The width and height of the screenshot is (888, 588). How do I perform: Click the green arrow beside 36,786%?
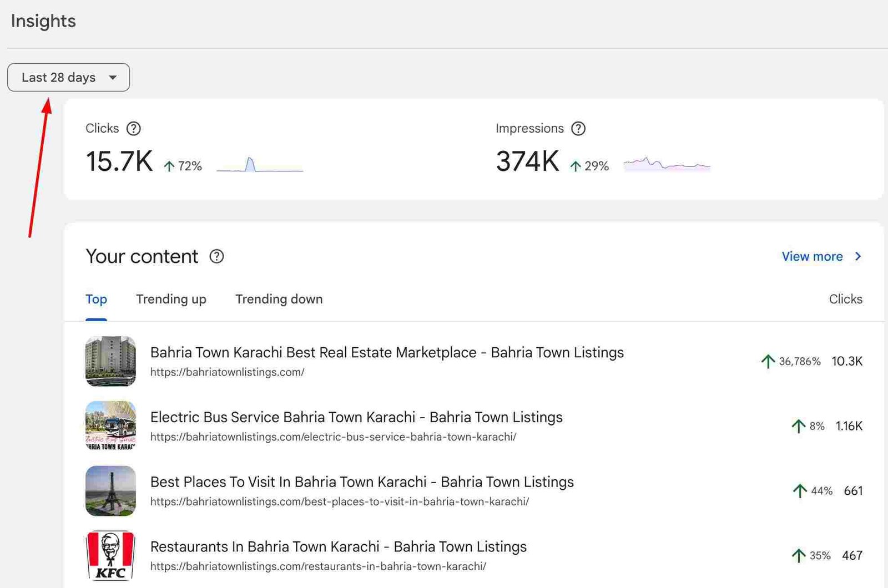[x=768, y=361]
